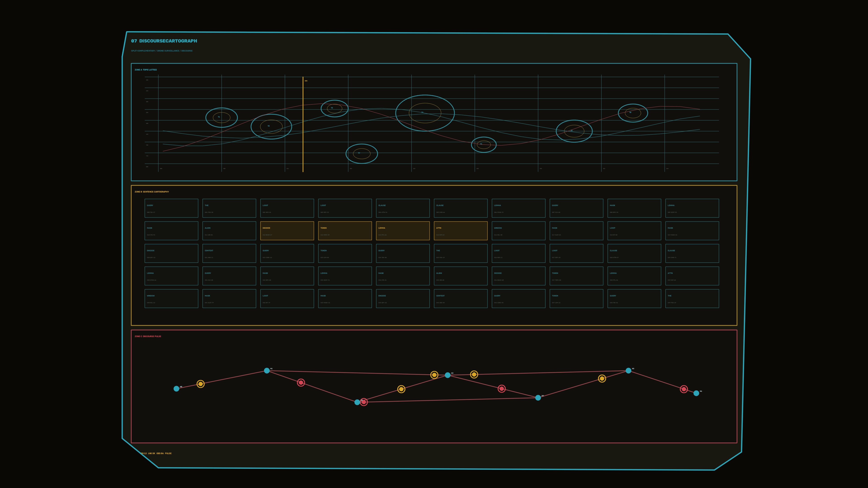Click pulse node N4
The width and height of the screenshot is (868, 488).
click(x=538, y=398)
